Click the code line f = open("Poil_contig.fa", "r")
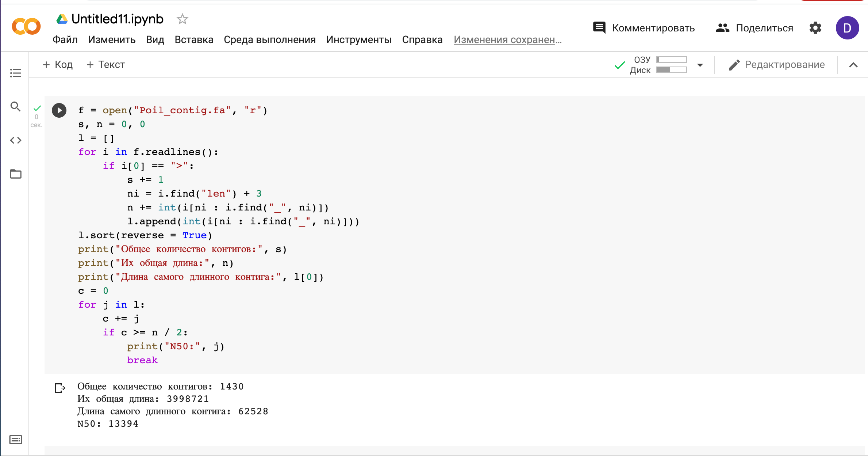This screenshot has height=456, width=868. (173, 110)
